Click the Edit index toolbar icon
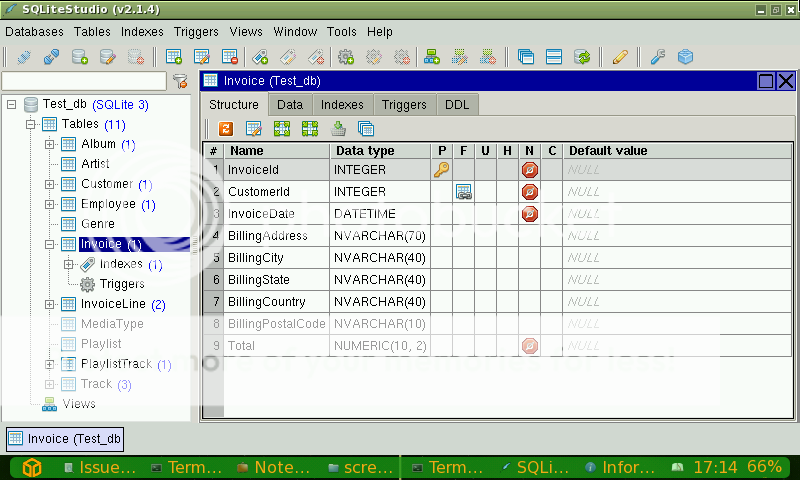 288,57
